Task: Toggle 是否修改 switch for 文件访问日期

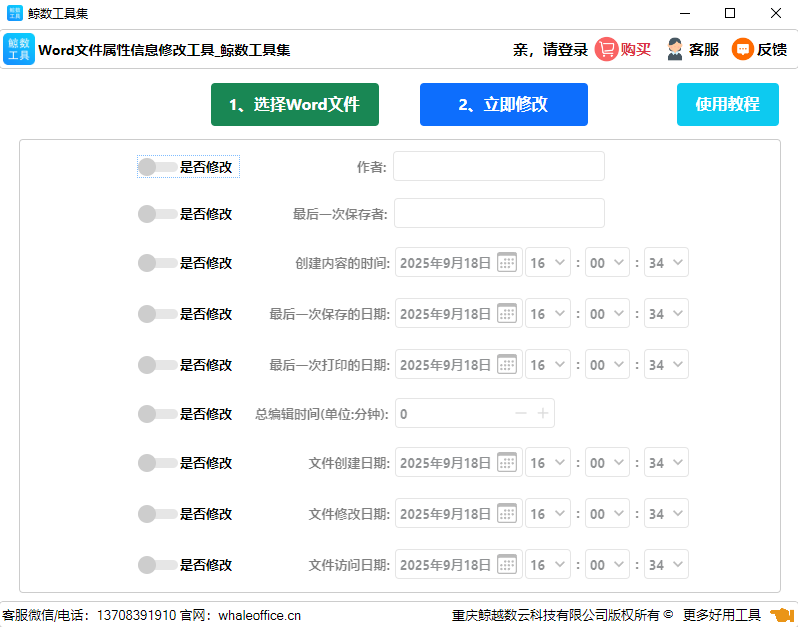Action: (157, 564)
